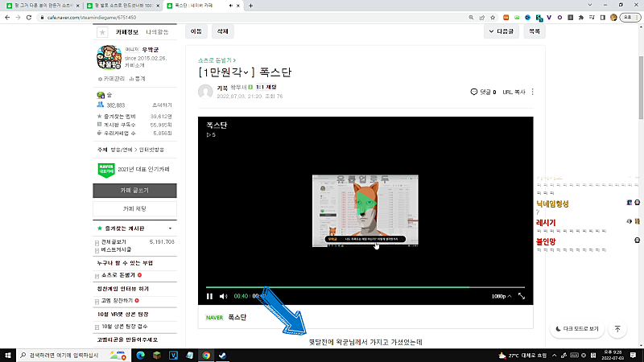644x362 pixels.
Task: Open 고멤 칭찬하기 board
Action: coord(117,301)
